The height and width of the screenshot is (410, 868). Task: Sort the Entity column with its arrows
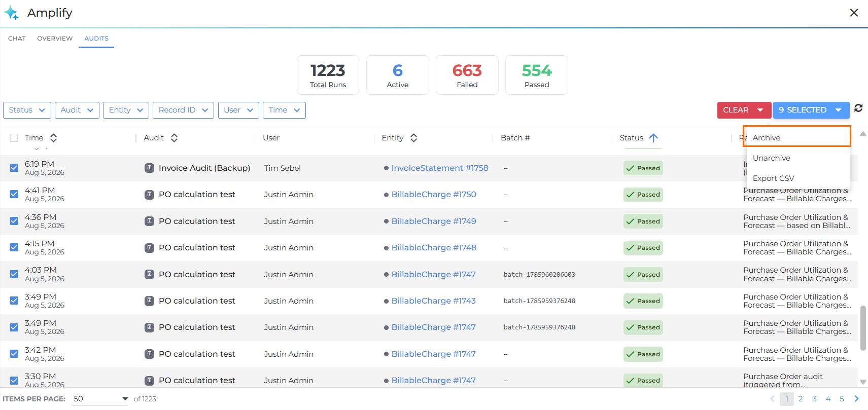(x=413, y=138)
